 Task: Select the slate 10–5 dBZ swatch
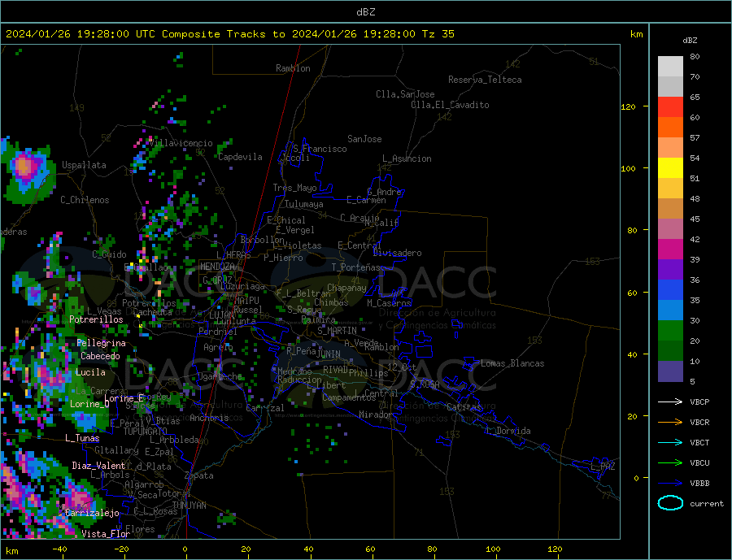pyautogui.click(x=670, y=371)
